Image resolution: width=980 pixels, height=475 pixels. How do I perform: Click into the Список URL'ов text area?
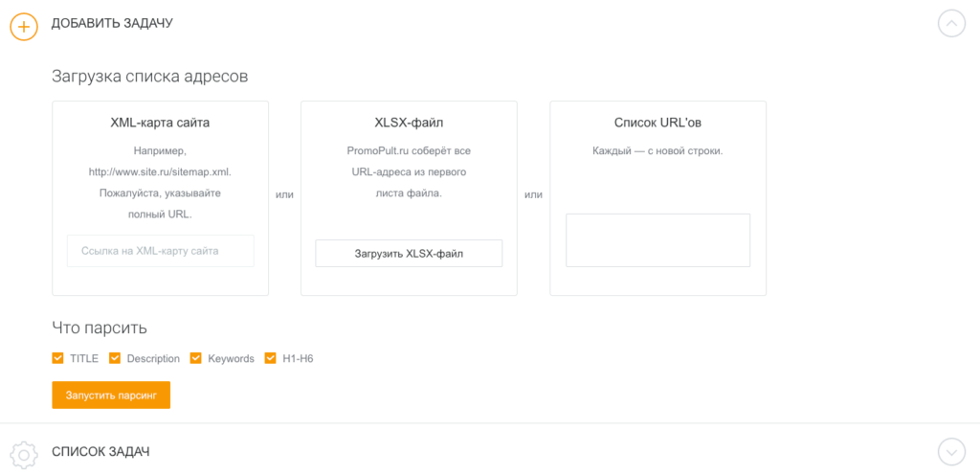click(657, 240)
